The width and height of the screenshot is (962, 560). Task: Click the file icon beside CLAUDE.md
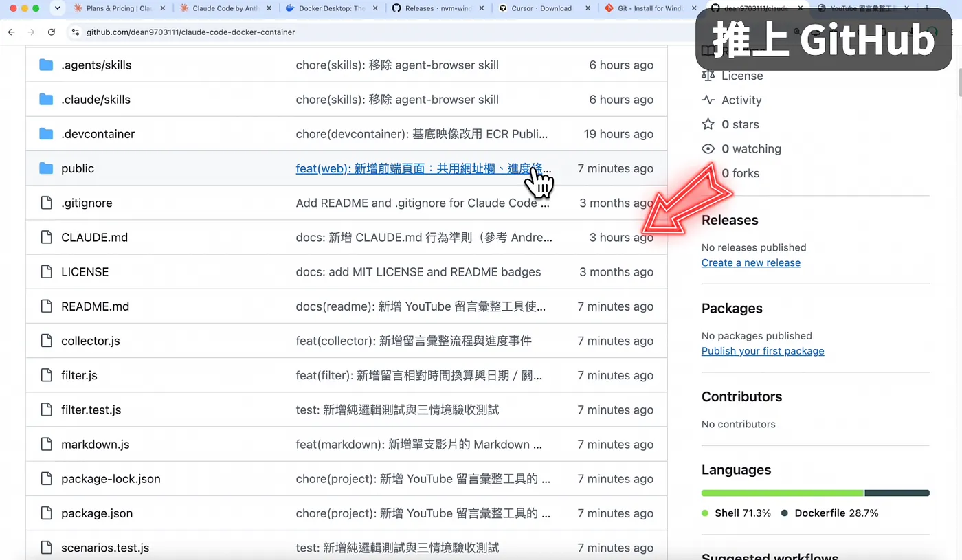coord(46,237)
